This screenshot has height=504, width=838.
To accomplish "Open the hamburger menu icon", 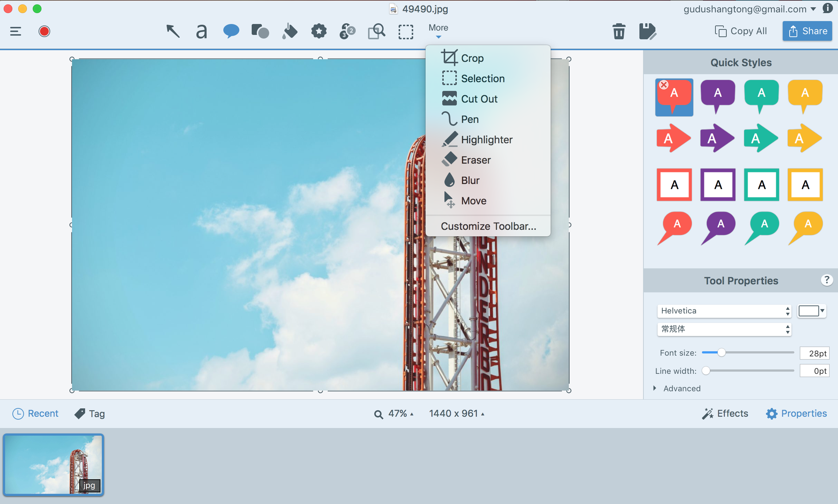I will (16, 32).
